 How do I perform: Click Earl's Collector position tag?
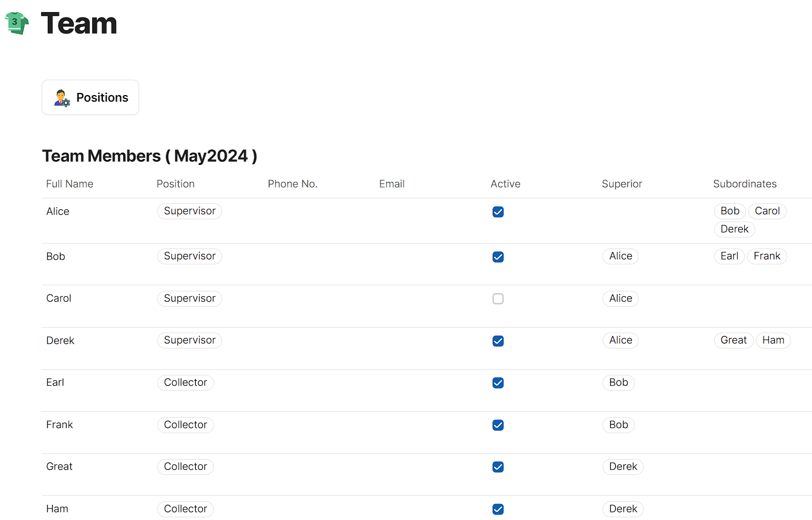coord(185,383)
